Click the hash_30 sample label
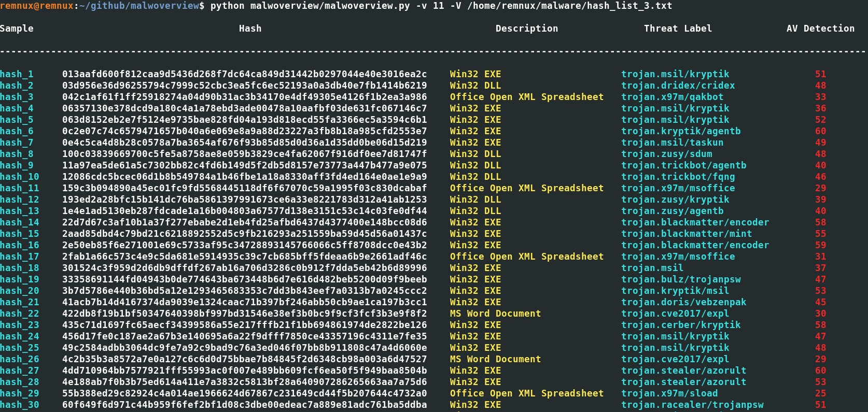 20,405
